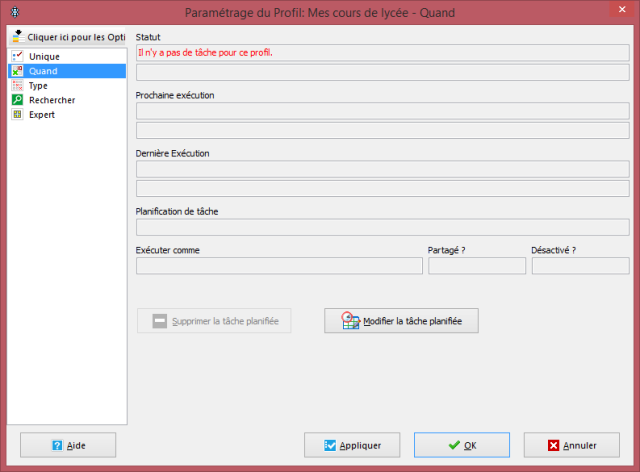This screenshot has width=640, height=472.
Task: Confirm the dialog with OK
Action: (462, 445)
